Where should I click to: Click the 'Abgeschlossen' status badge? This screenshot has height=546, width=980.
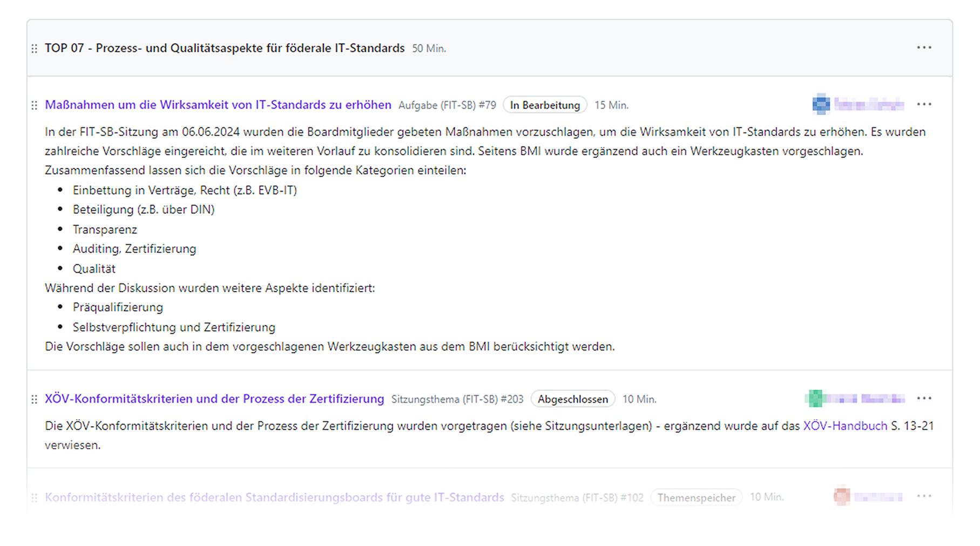coord(572,400)
